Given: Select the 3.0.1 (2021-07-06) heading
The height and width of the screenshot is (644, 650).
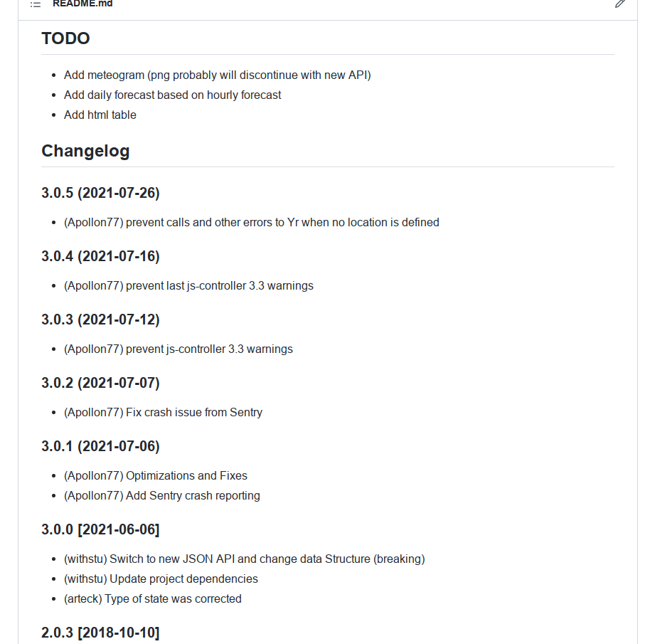Looking at the screenshot, I should pyautogui.click(x=100, y=446).
